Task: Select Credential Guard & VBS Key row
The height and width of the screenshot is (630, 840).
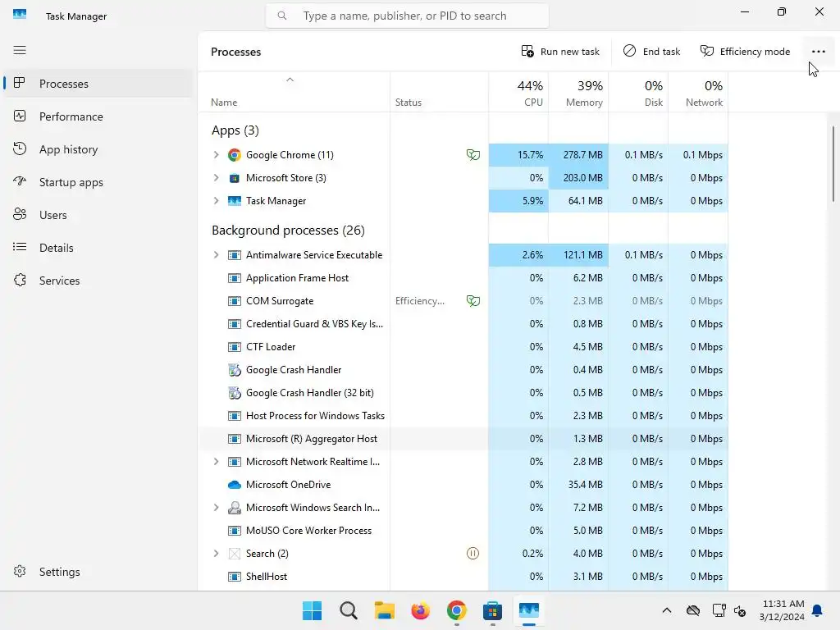Action: point(463,324)
